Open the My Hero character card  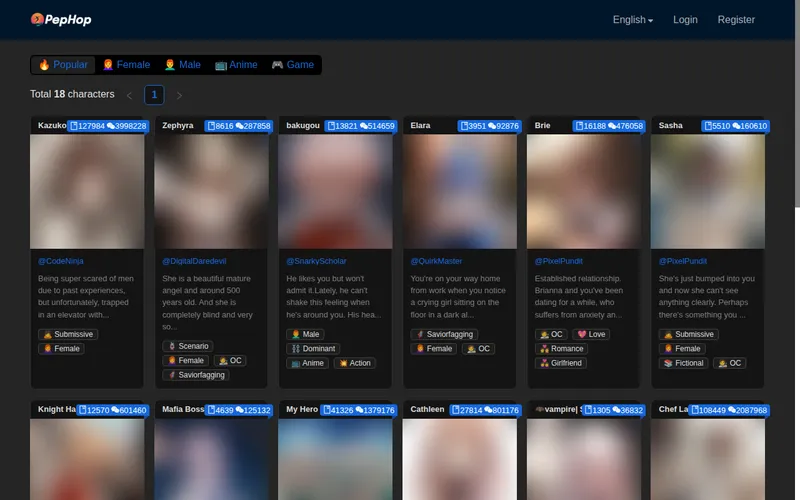[x=335, y=450]
